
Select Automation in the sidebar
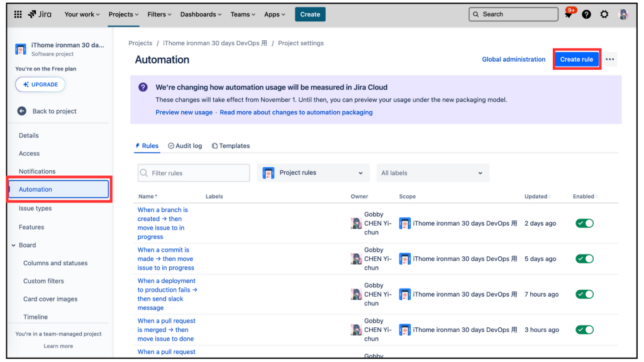pos(58,190)
